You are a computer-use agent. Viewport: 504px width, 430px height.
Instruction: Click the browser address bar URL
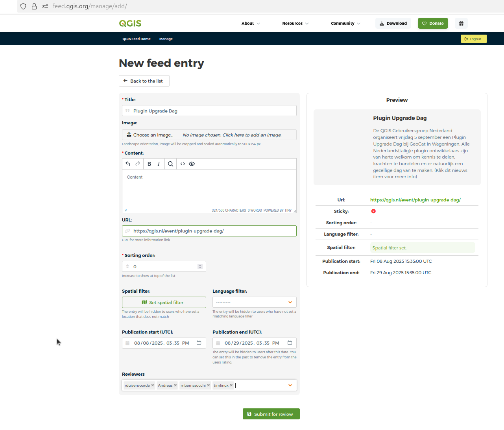tap(90, 6)
